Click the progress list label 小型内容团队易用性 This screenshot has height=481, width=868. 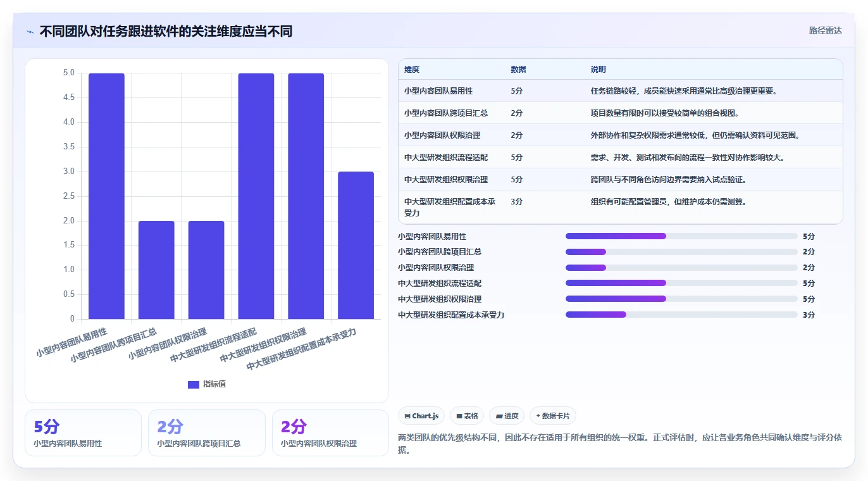click(x=432, y=236)
